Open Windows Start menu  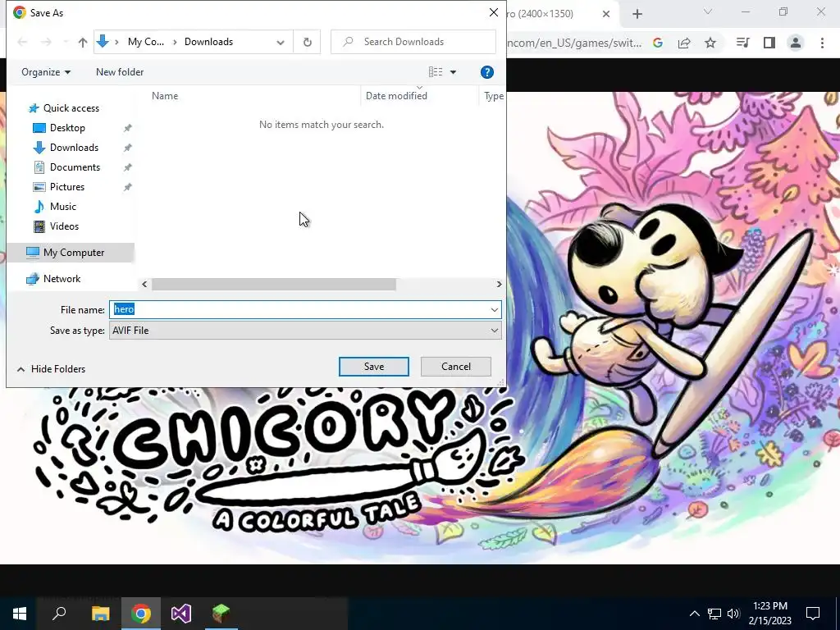click(20, 614)
